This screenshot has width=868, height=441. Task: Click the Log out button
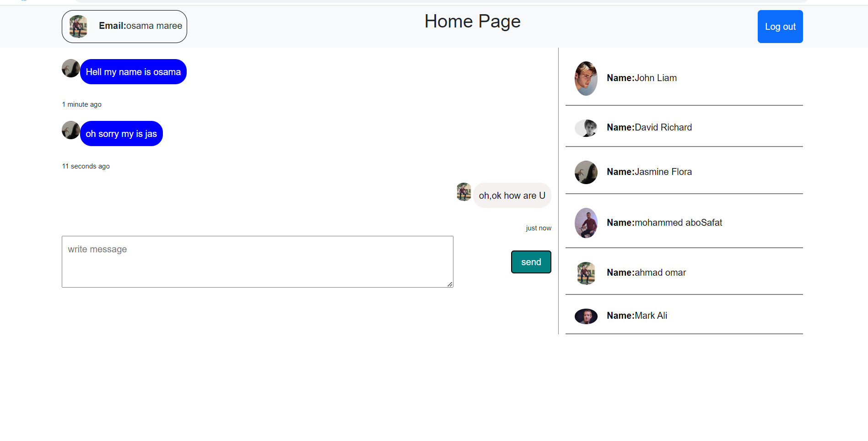(x=780, y=26)
